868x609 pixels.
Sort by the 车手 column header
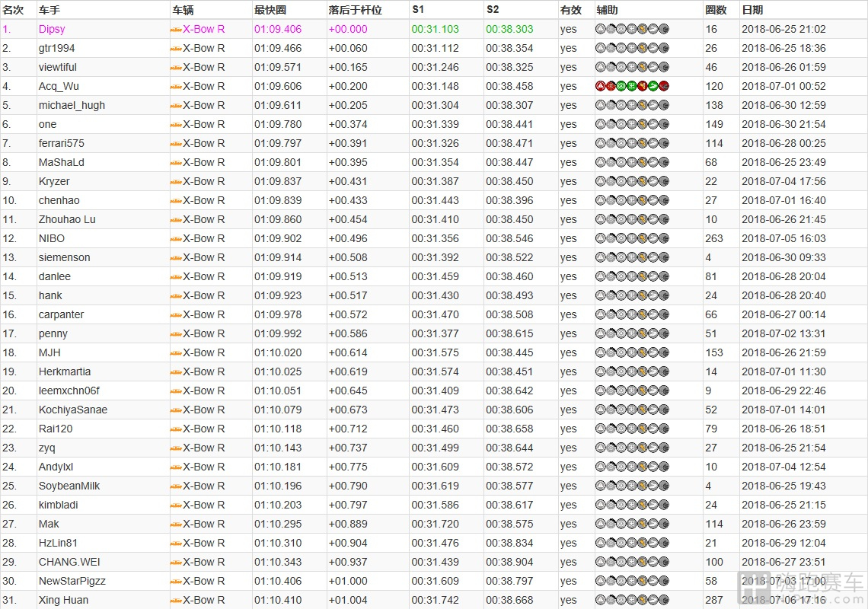tap(49, 10)
